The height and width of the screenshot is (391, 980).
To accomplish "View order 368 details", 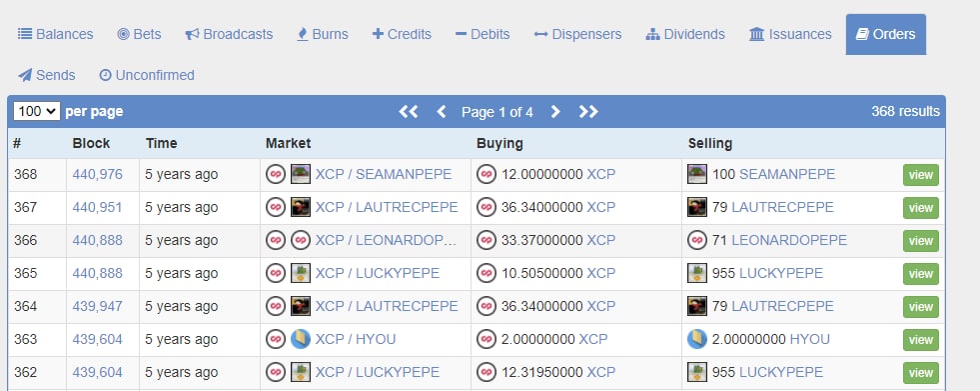I will pyautogui.click(x=921, y=175).
